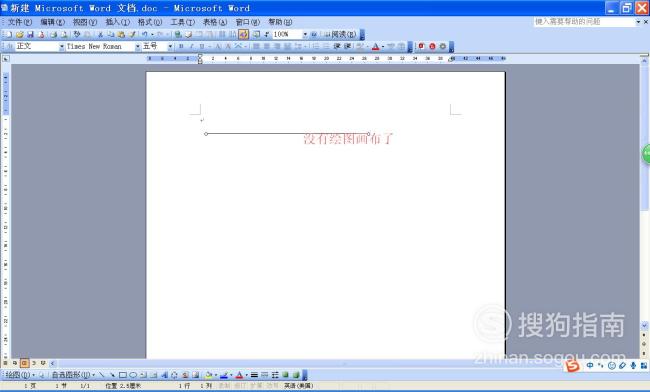This screenshot has height=392, width=650.
Task: Create a new blank document
Action: (x=8, y=34)
